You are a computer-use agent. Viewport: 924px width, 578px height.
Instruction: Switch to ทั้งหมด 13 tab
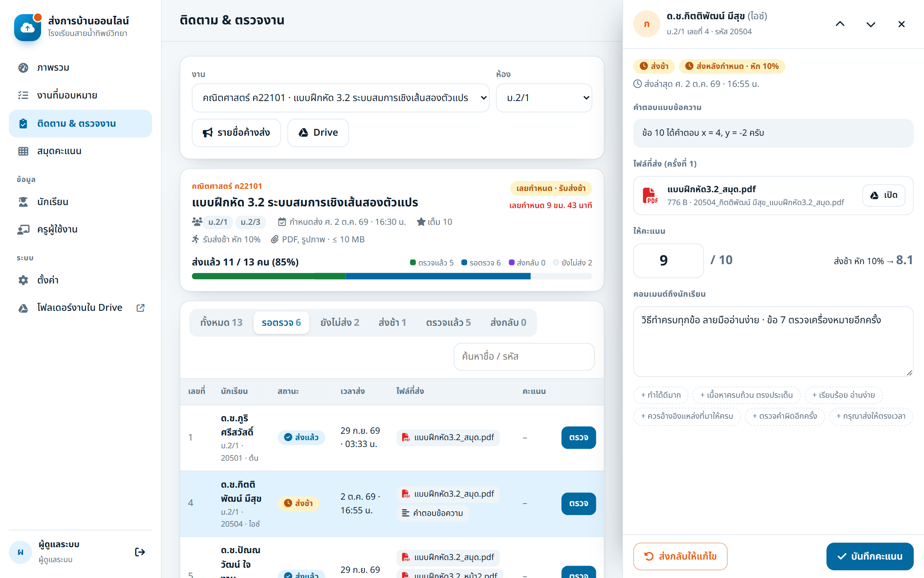tap(222, 322)
